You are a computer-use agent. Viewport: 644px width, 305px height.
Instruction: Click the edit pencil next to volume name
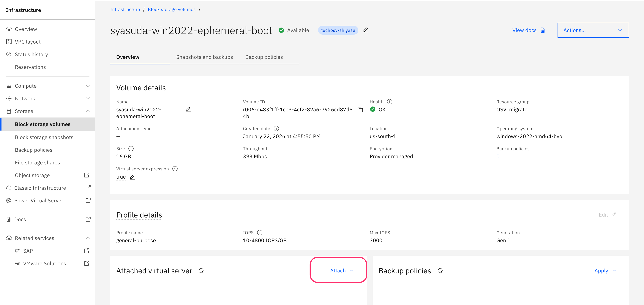point(188,110)
